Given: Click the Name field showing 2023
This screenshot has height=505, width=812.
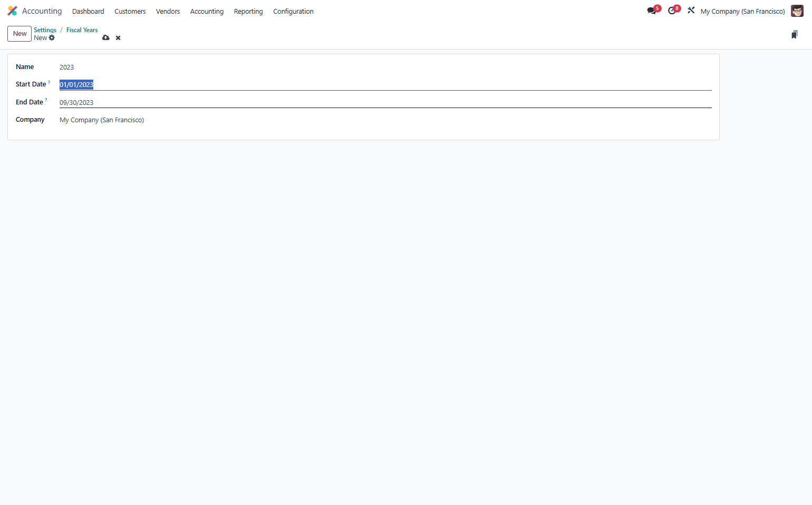Looking at the screenshot, I should coord(385,67).
